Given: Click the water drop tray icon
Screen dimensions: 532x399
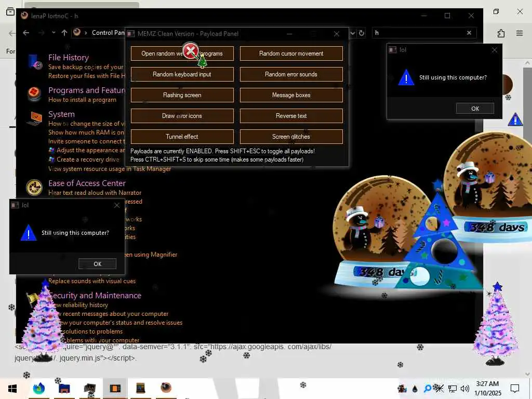Looking at the screenshot, I should (415, 389).
